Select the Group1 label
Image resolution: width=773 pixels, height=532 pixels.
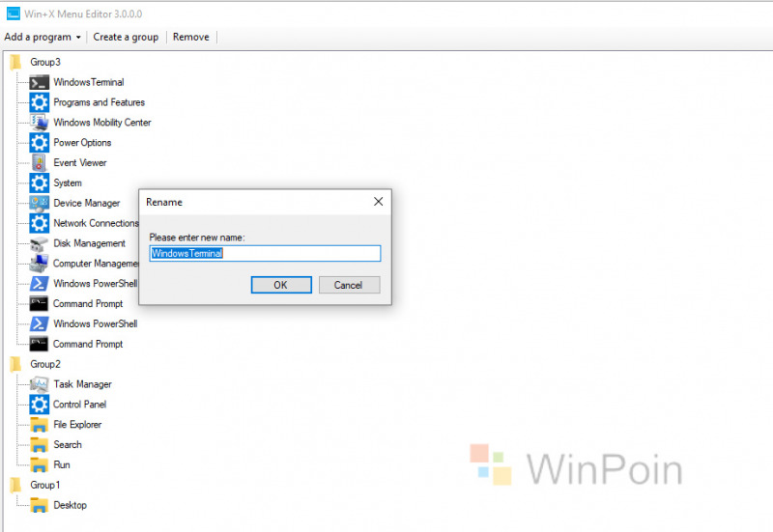tap(44, 486)
